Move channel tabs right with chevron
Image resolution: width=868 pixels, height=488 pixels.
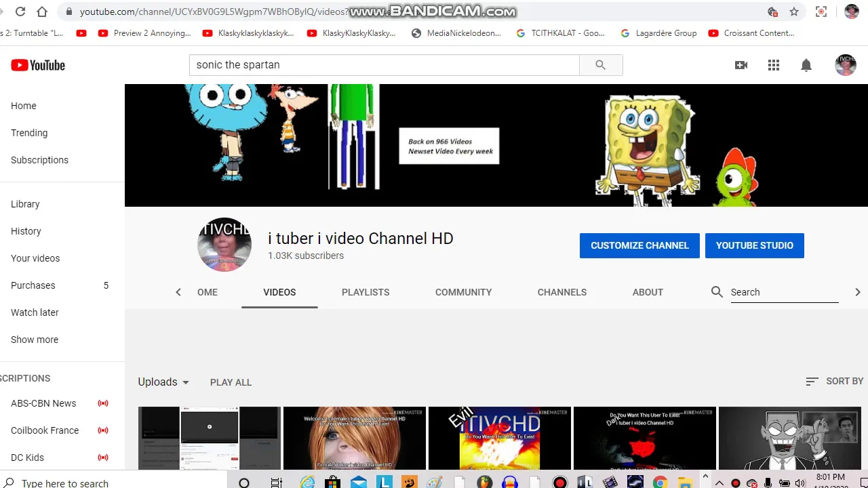(858, 292)
